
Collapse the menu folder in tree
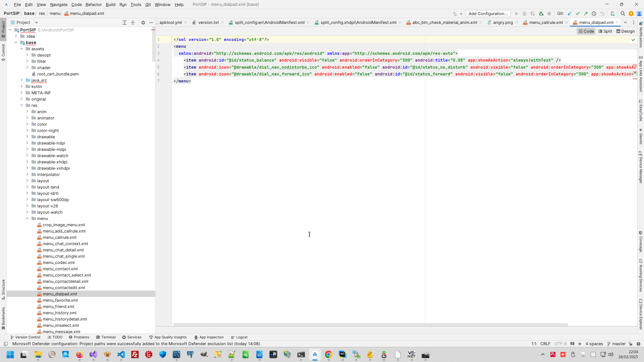click(x=27, y=218)
